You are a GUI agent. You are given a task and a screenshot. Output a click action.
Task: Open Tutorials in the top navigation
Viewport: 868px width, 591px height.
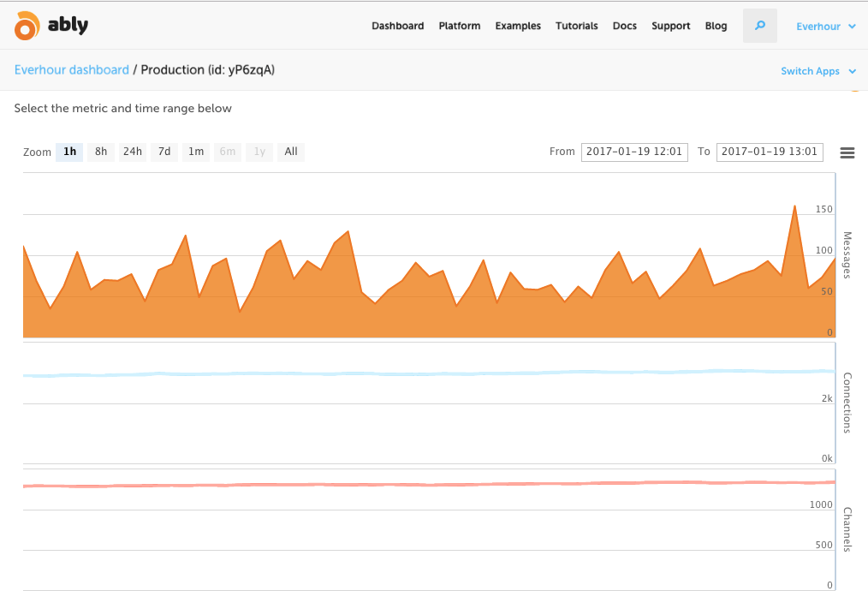click(577, 26)
